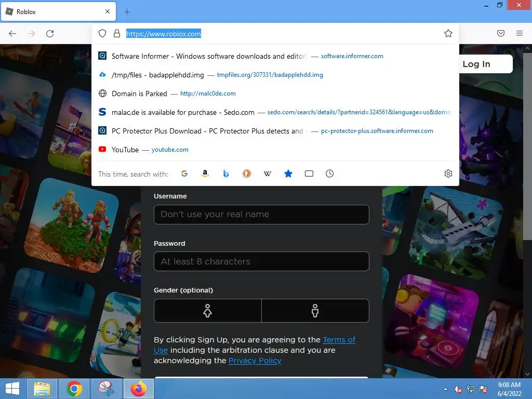Viewport: 532px width, 399px height.
Task: Open the malac.de Sedo.com suggestion
Action: tap(275, 112)
